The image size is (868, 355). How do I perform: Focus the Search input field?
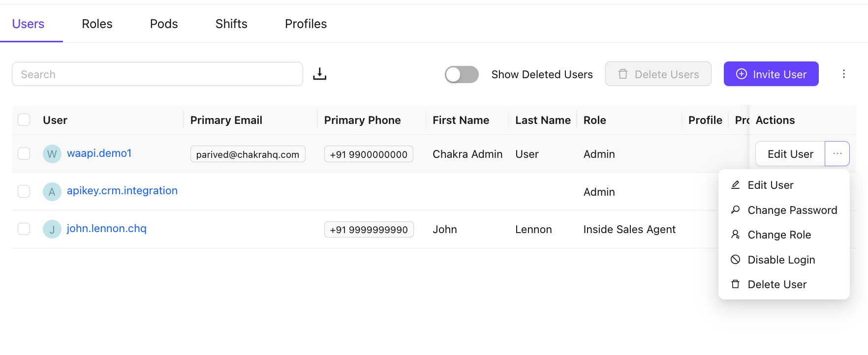157,74
